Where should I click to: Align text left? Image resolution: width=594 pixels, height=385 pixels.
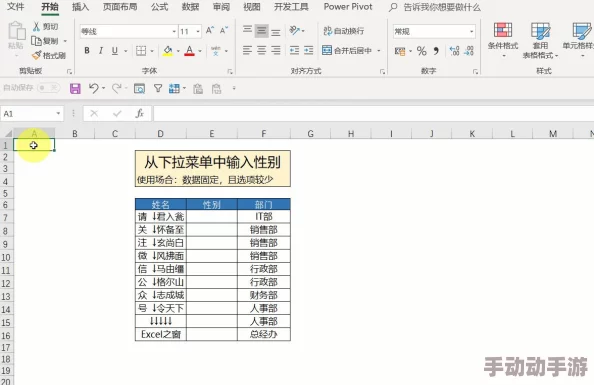[x=247, y=50]
